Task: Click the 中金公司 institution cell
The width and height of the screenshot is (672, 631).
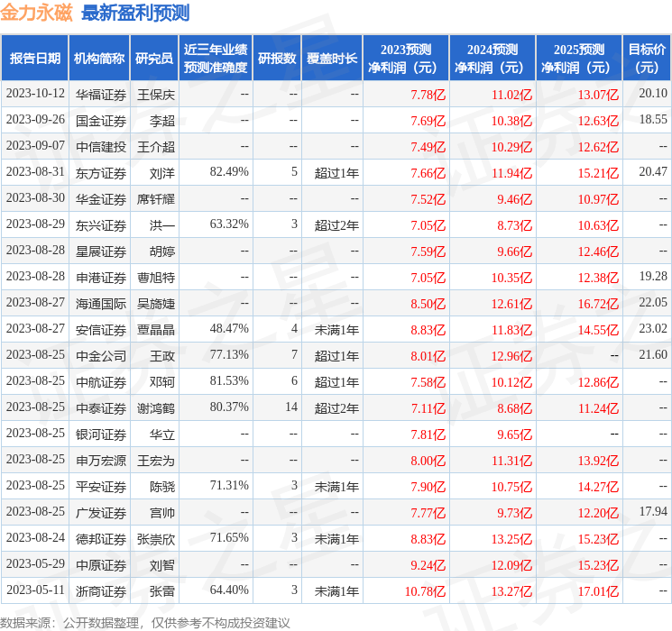Action: 101,356
